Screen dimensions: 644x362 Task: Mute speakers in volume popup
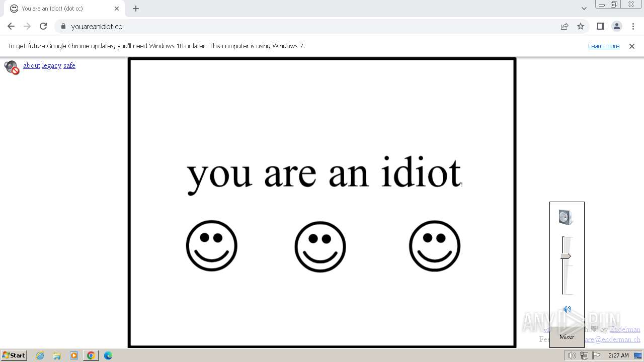[567, 310]
